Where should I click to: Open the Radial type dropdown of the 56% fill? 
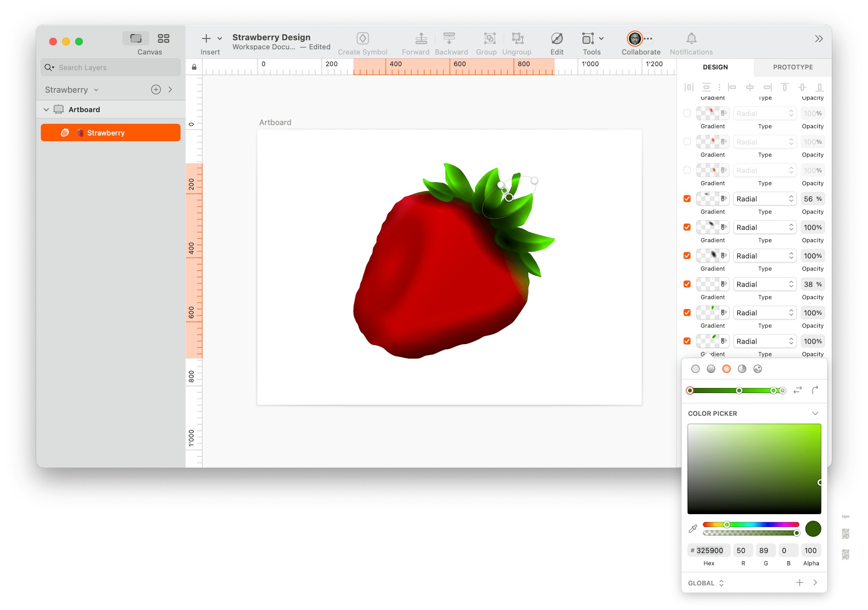point(764,199)
